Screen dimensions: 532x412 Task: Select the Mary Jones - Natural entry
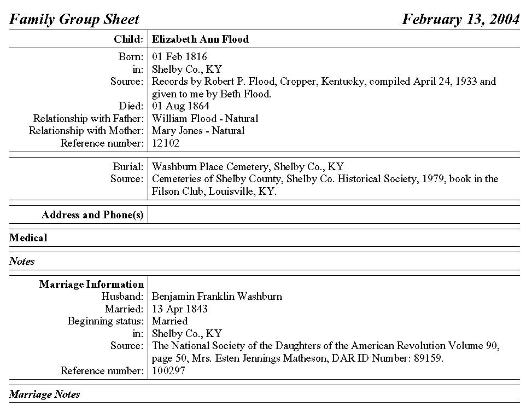[x=198, y=131]
